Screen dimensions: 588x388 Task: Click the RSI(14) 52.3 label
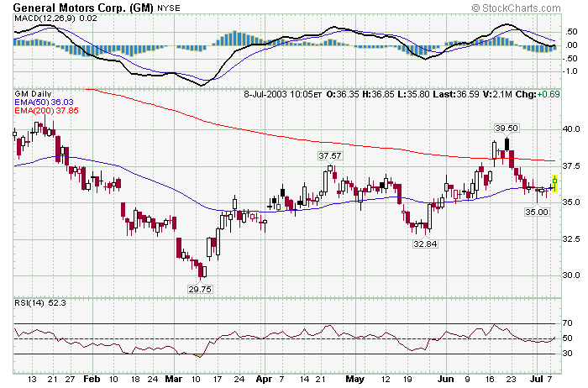40,303
